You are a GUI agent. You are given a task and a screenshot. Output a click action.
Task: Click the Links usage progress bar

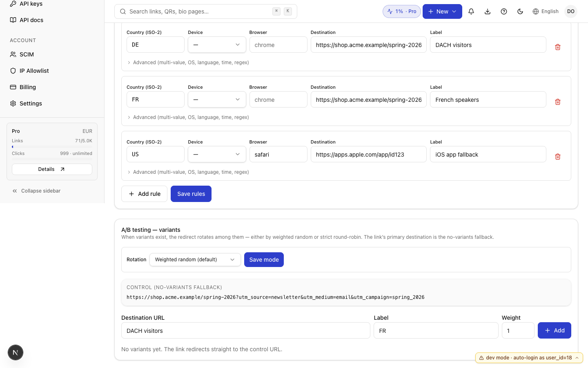tap(52, 147)
